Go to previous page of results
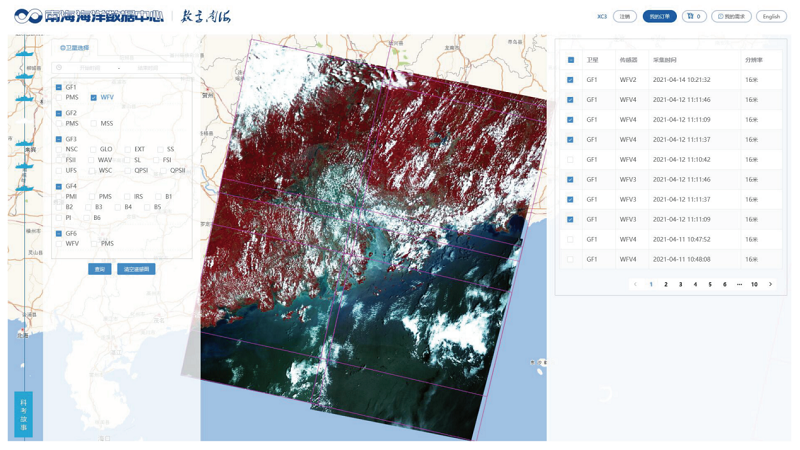 pos(635,284)
